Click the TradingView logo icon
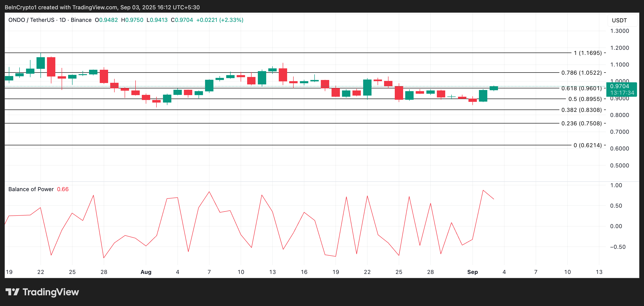 click(x=13, y=292)
